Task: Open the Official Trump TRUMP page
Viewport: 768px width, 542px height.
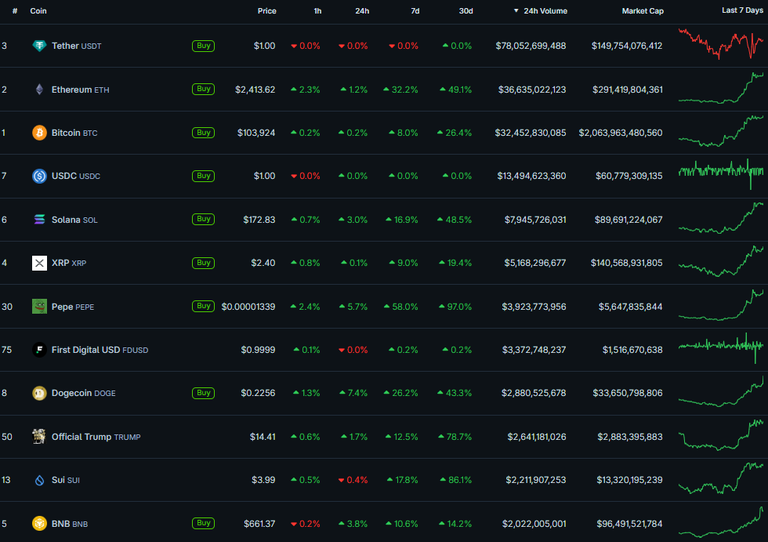Action: coord(96,436)
